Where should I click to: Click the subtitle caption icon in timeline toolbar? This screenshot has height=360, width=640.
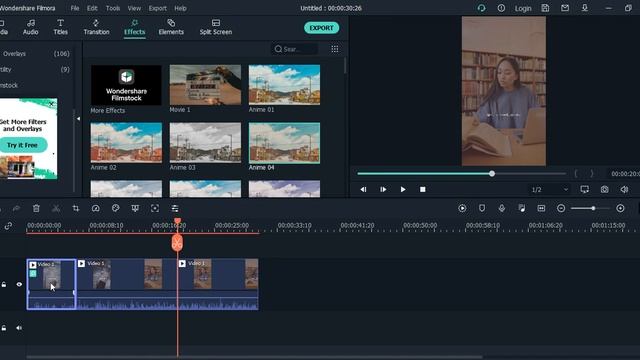541,209
